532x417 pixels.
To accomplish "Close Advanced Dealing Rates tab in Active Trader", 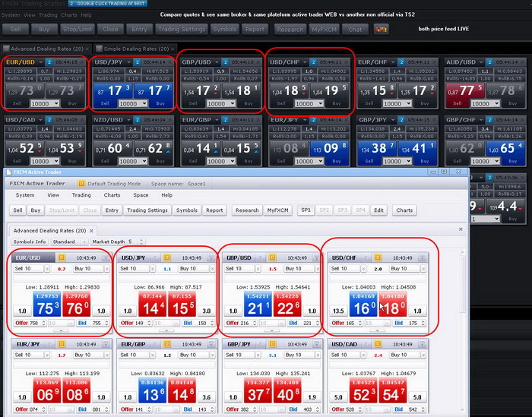I will [x=91, y=231].
